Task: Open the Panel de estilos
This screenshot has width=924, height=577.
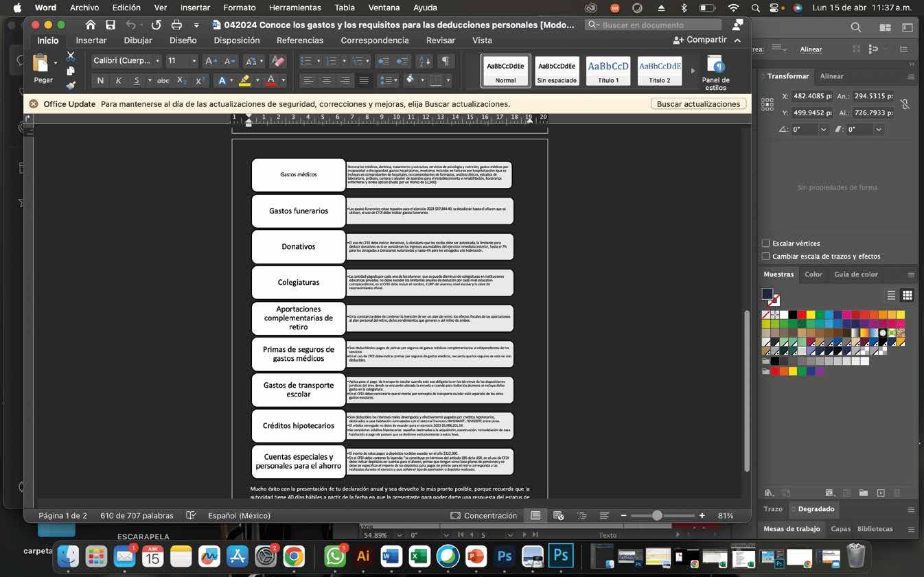Action: click(715, 73)
